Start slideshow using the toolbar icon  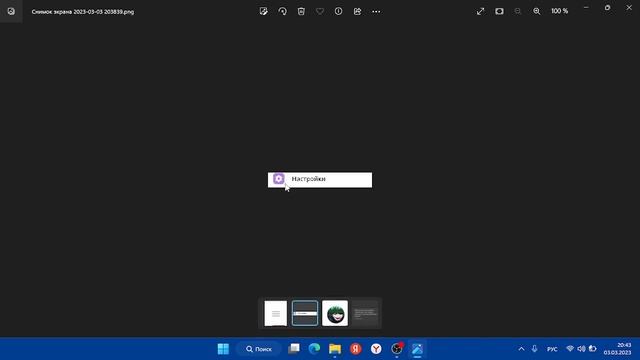point(499,11)
